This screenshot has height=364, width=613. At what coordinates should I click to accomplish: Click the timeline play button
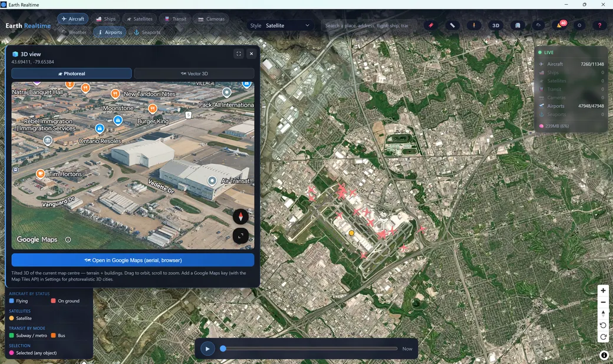coord(207,349)
